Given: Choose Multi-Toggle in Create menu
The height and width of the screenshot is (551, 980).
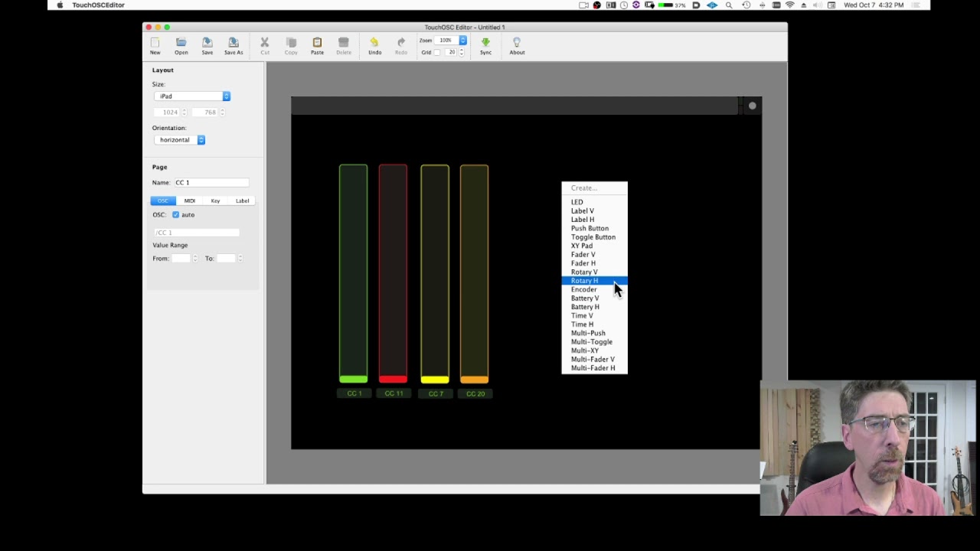Looking at the screenshot, I should pos(594,342).
